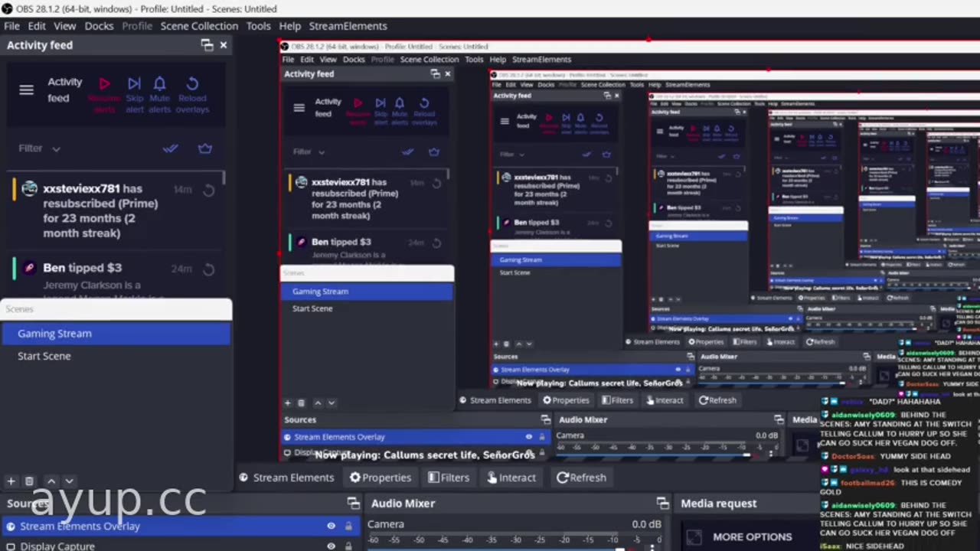This screenshot has width=980, height=551.
Task: Add a new scene with plus icon
Action: 11,481
